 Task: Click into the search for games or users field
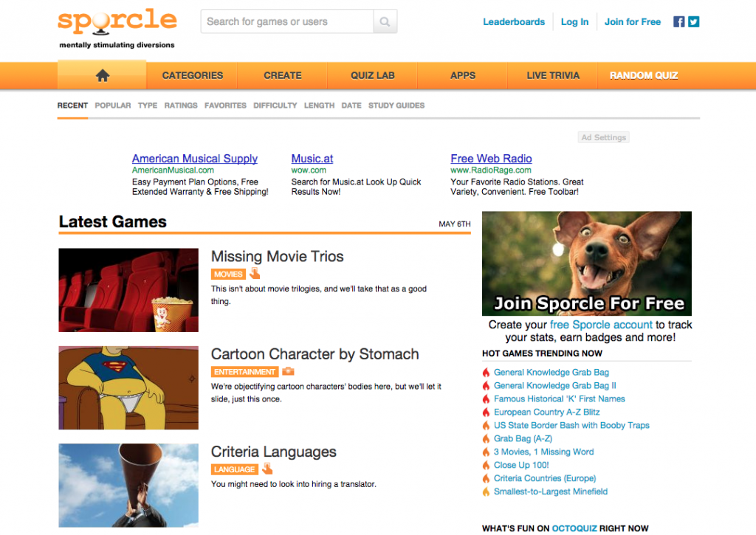(x=287, y=21)
